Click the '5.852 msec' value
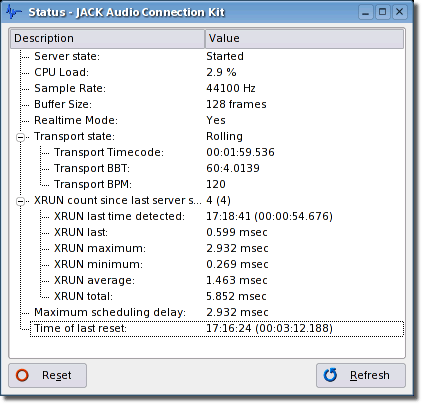This screenshot has height=404, width=422. (236, 296)
